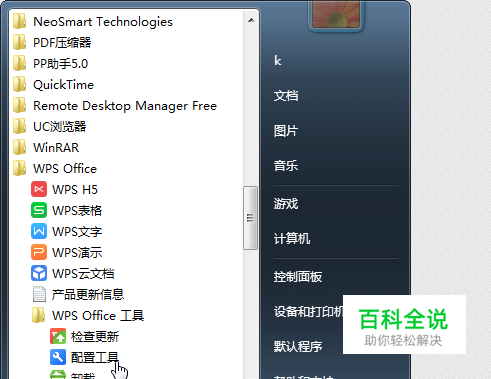The width and height of the screenshot is (491, 379).
Task: Click the user account picture thumbnail
Action: [x=336, y=14]
